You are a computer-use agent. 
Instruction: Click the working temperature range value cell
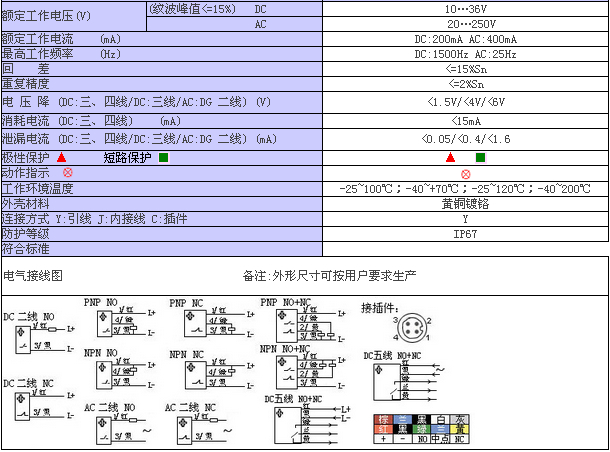[465, 189]
